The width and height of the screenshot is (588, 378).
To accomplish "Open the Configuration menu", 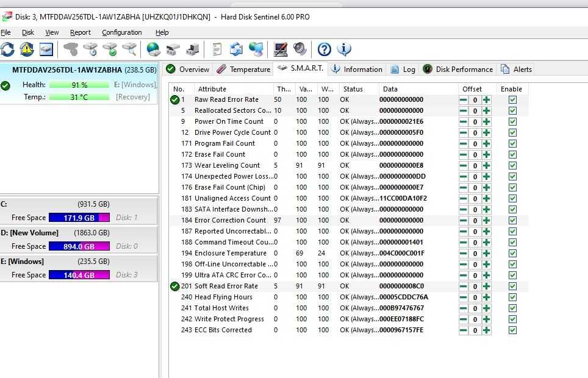I will (122, 33).
